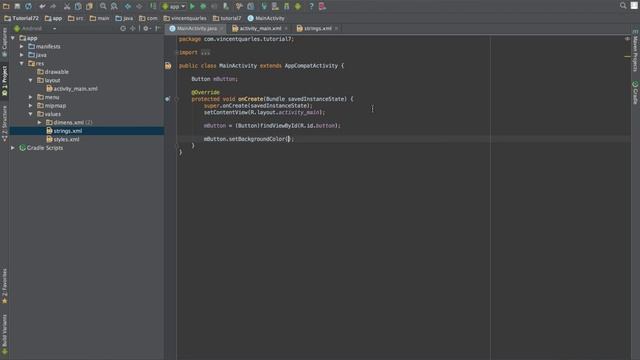
Task: Click the Android Device Monitor icon
Action: click(298, 6)
